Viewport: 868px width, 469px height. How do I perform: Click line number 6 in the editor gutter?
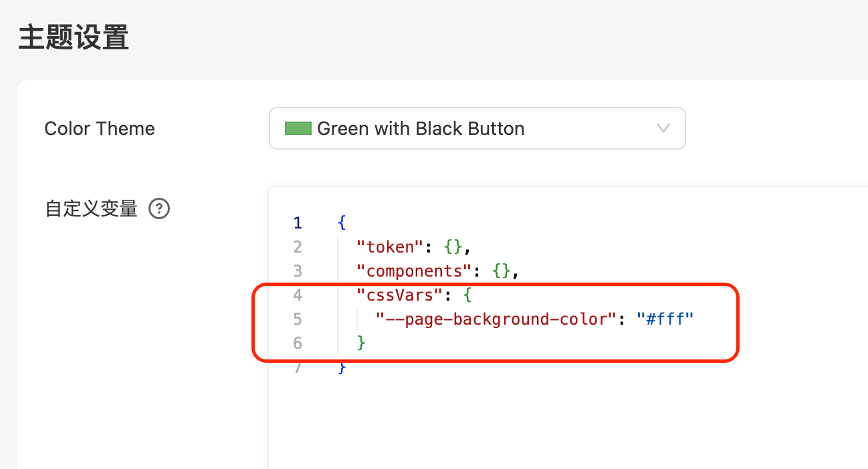pos(298,343)
